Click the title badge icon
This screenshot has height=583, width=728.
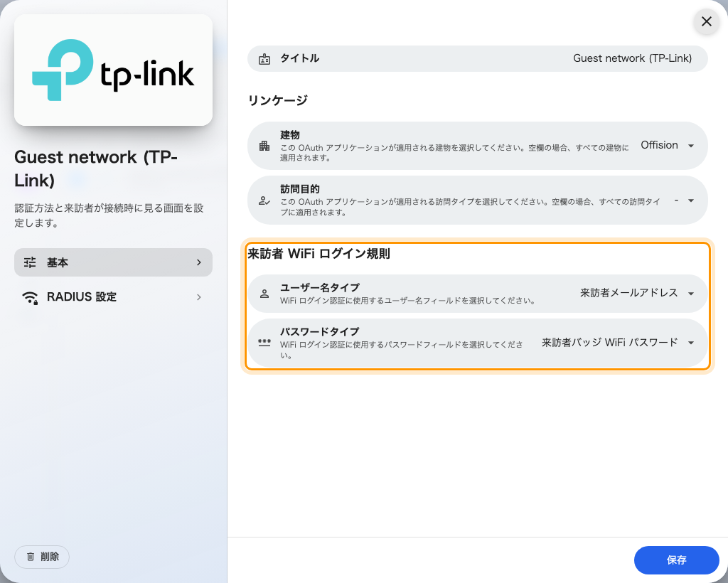point(264,59)
